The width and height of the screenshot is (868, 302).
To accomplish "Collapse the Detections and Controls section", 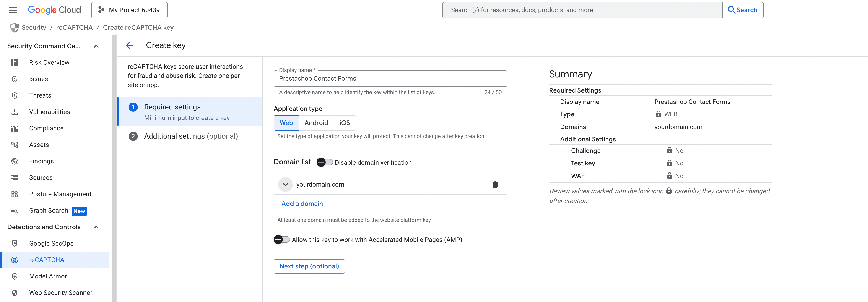I will pyautogui.click(x=96, y=227).
